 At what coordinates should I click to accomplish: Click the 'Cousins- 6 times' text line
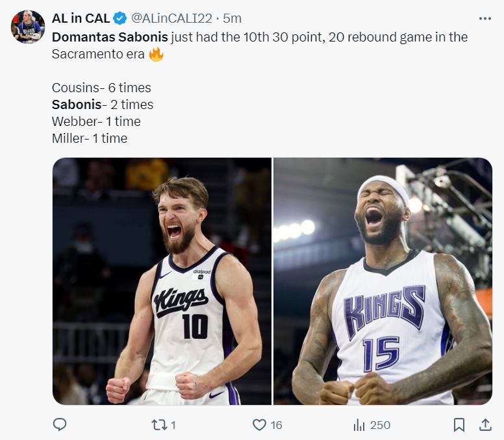[101, 88]
